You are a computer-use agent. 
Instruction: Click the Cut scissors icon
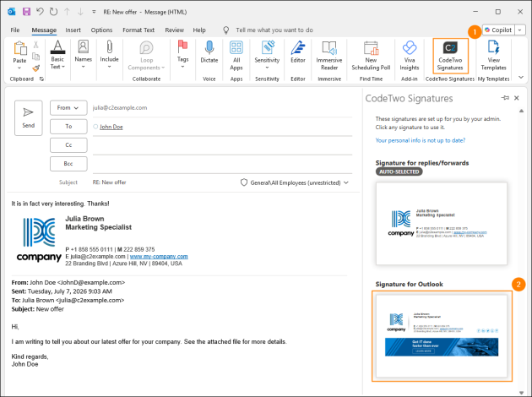35,45
